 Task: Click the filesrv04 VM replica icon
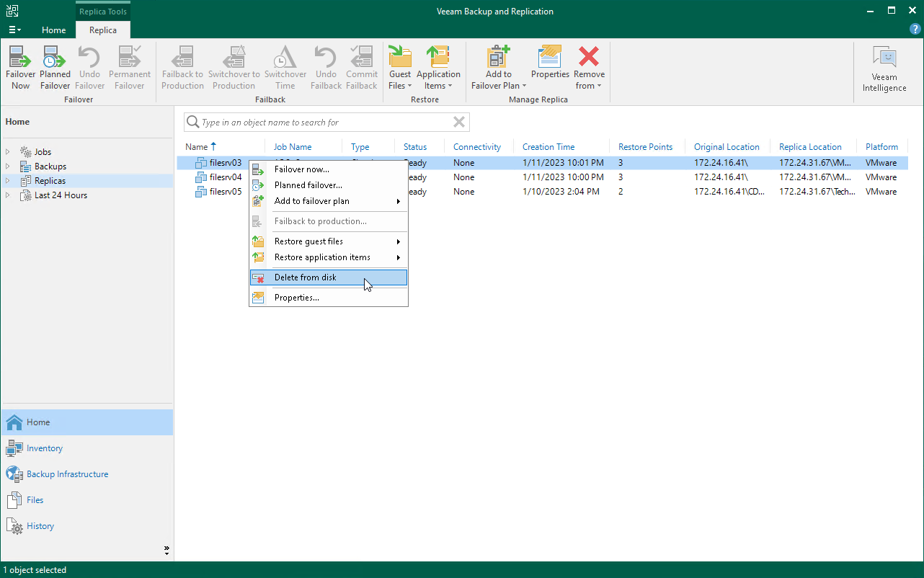tap(201, 177)
